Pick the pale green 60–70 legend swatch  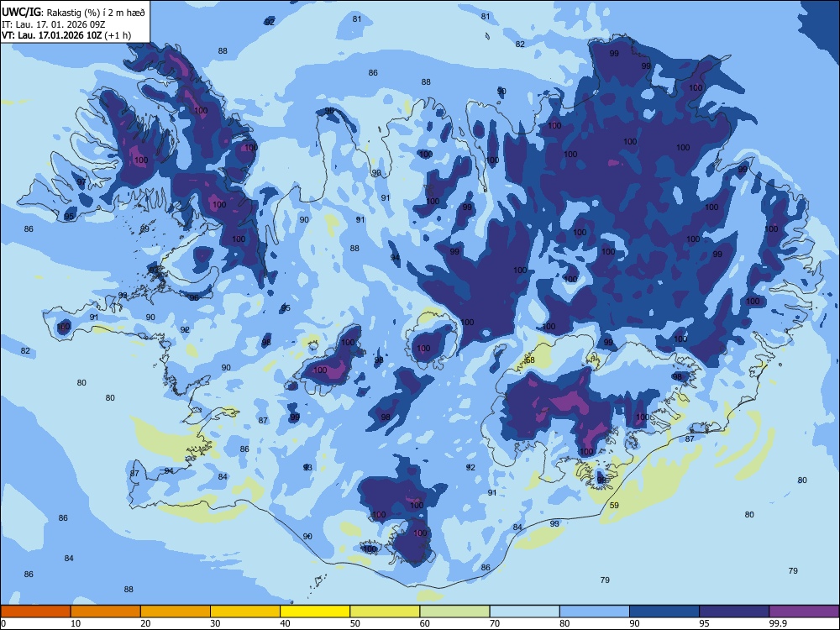454,612
